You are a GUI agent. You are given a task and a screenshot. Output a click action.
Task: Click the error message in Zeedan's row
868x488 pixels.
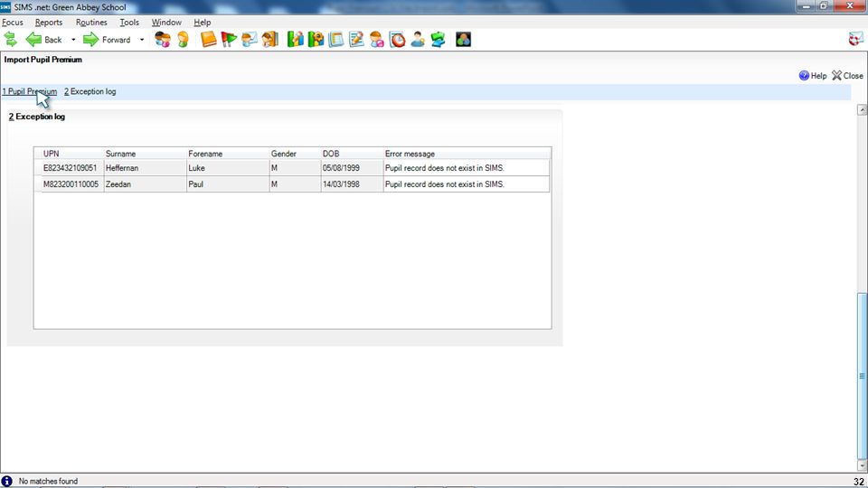pos(467,184)
